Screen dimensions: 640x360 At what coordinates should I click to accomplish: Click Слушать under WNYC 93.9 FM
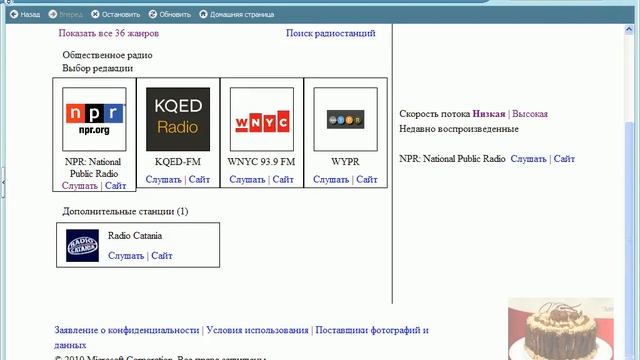[247, 180]
